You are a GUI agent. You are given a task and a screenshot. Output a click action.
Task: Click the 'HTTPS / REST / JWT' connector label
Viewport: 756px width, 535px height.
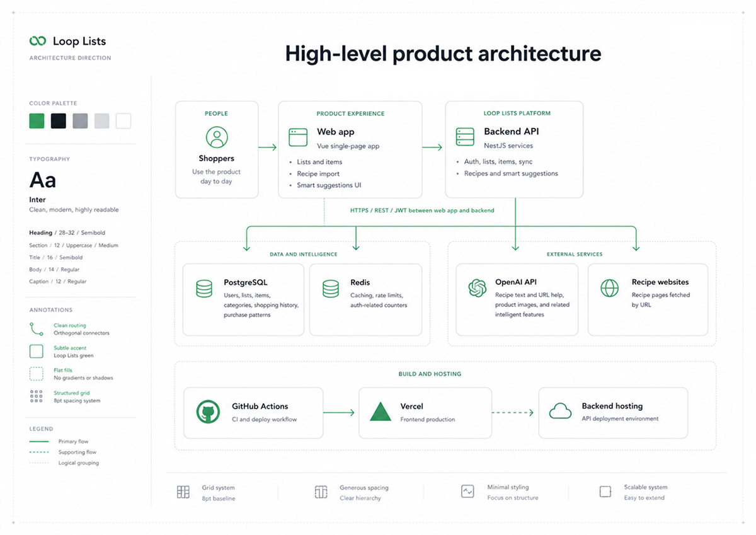[422, 210]
